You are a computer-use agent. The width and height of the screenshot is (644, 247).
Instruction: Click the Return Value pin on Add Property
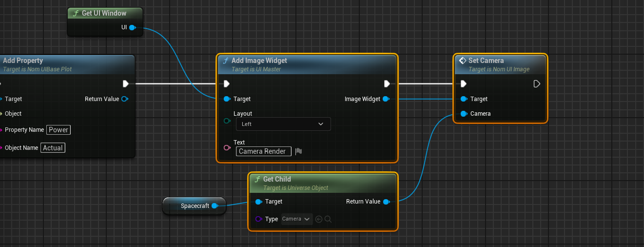(x=124, y=99)
